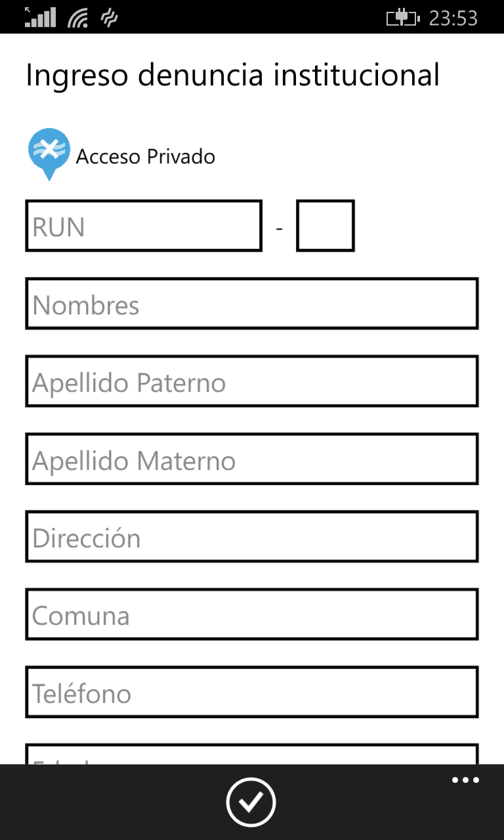Image resolution: width=504 pixels, height=840 pixels.
Task: Tap the cellular signal strength icon
Action: coord(40,17)
